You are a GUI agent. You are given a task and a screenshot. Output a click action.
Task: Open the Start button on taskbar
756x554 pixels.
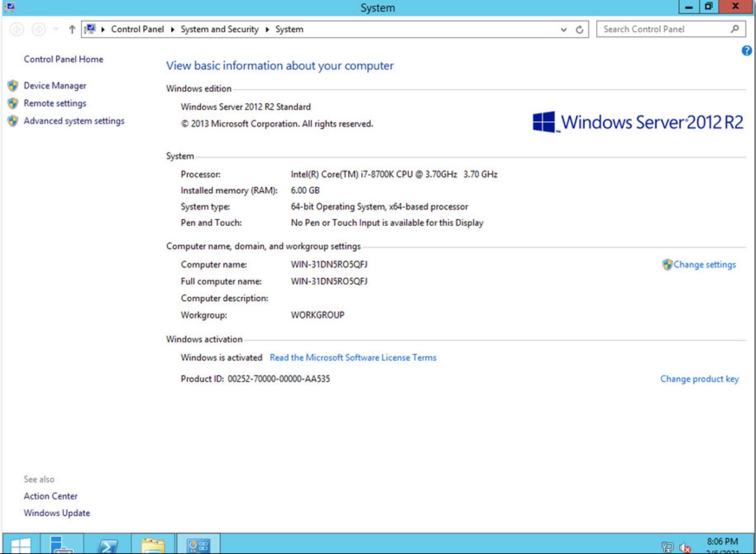point(21,544)
